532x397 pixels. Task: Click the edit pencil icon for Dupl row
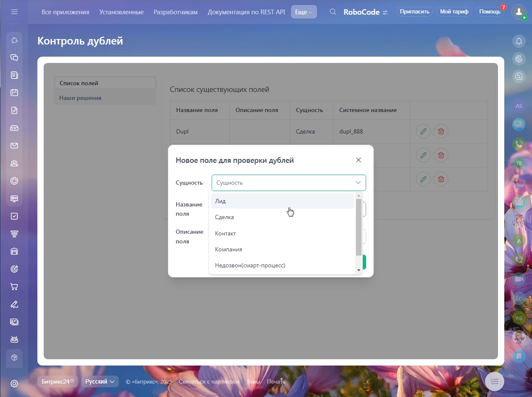(x=423, y=131)
